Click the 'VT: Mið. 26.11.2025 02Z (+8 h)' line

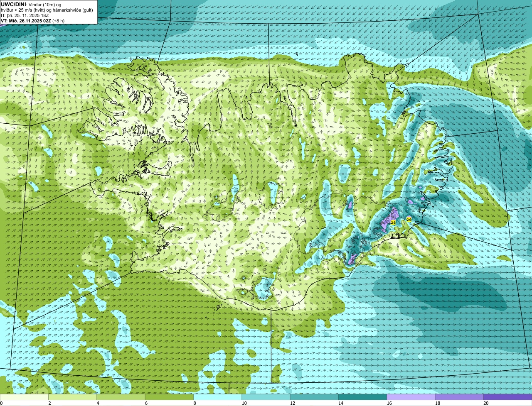pyautogui.click(x=32, y=21)
